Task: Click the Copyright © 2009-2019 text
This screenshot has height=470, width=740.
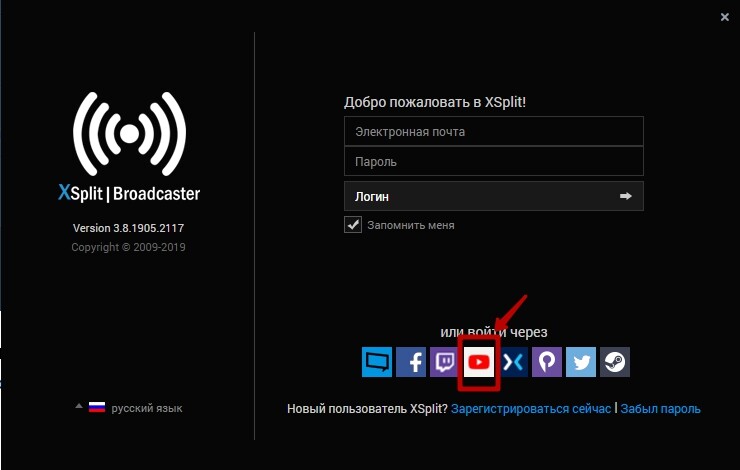Action: click(128, 247)
